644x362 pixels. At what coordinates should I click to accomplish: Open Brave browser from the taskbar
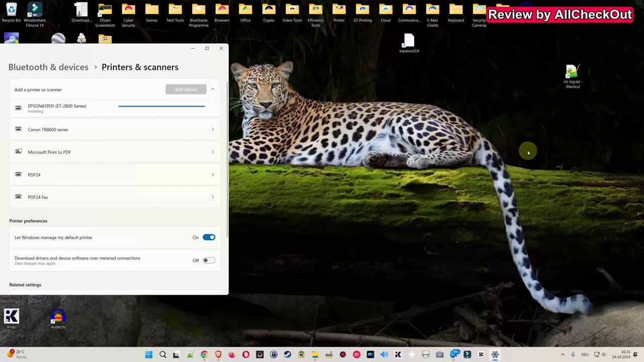218,354
